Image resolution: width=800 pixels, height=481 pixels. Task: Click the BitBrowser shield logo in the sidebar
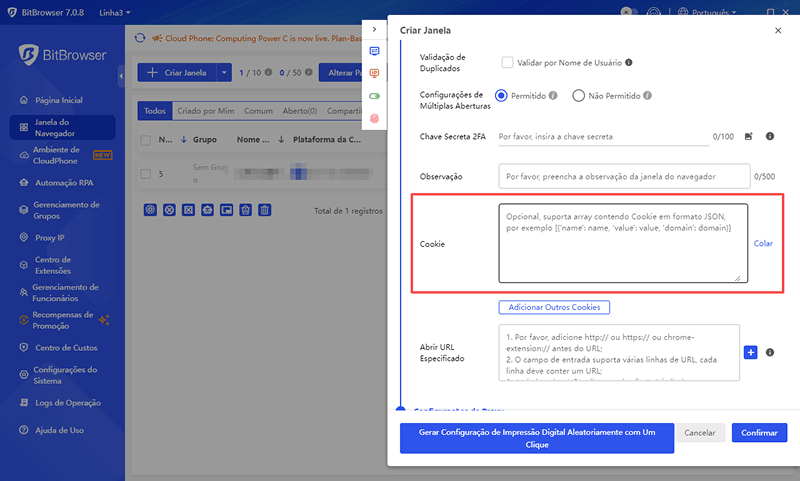28,55
